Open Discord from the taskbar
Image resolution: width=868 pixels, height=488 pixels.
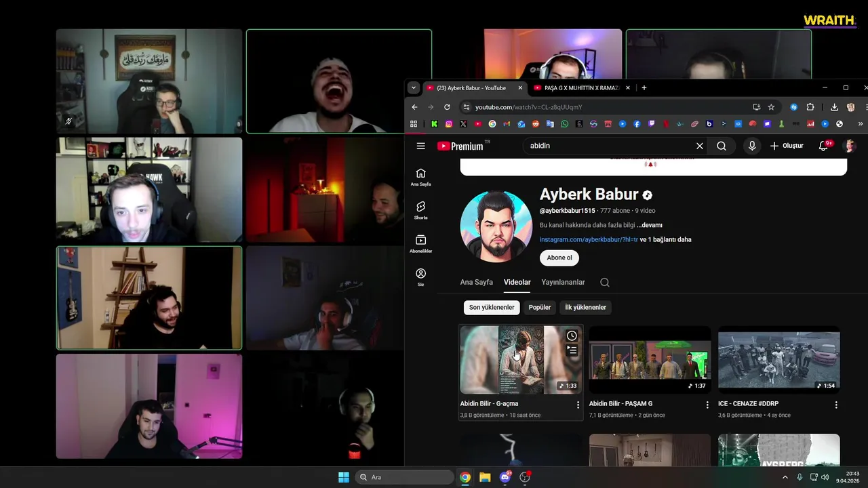click(x=505, y=477)
